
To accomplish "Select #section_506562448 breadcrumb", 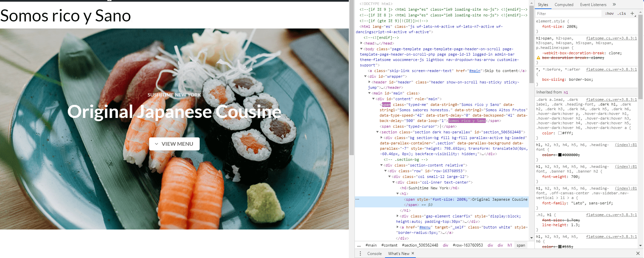I will [420, 245].
